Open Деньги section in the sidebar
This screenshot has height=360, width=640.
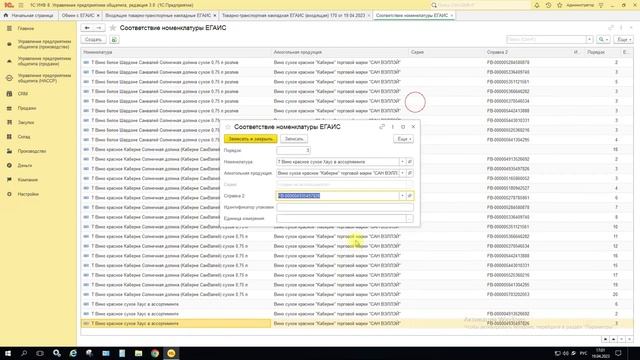(x=25, y=165)
